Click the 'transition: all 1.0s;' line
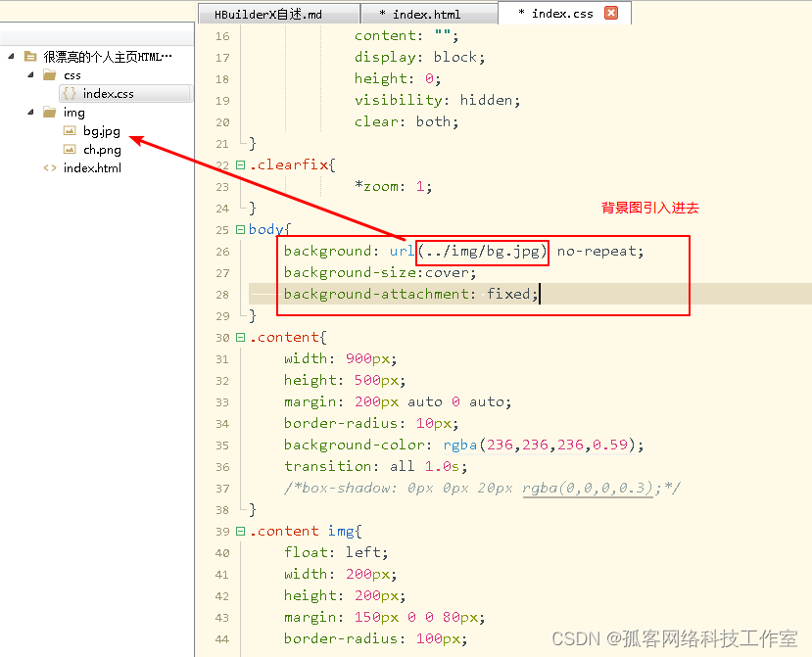This screenshot has height=657, width=812. tap(376, 466)
